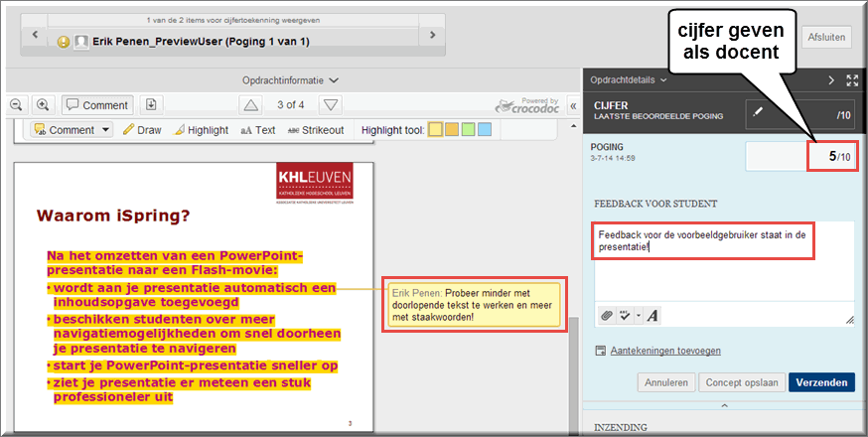This screenshot has width=868, height=437.
Task: Expand Opdrachtinformatie section
Action: click(x=290, y=80)
